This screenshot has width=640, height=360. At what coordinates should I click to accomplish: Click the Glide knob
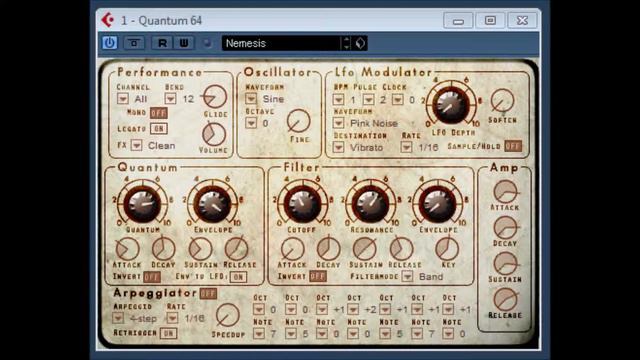coord(215,97)
